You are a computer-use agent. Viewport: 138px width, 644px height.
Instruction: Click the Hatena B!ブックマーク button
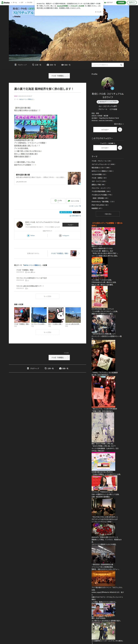click(x=66, y=212)
